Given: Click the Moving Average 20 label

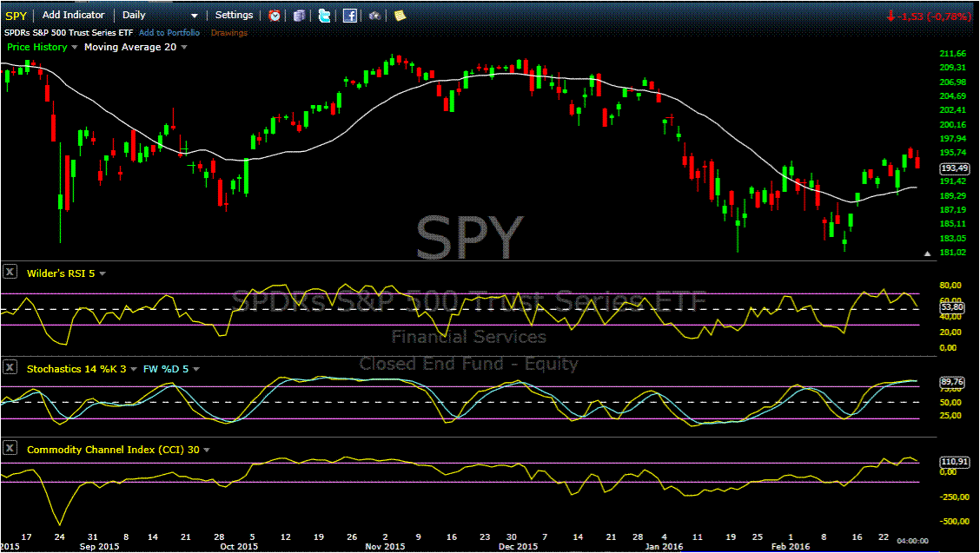Looking at the screenshot, I should (130, 47).
